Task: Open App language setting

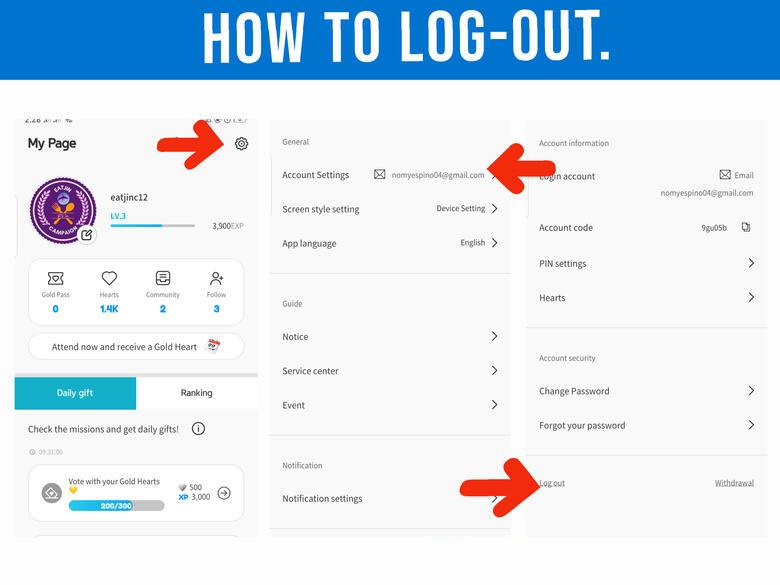Action: [x=390, y=243]
